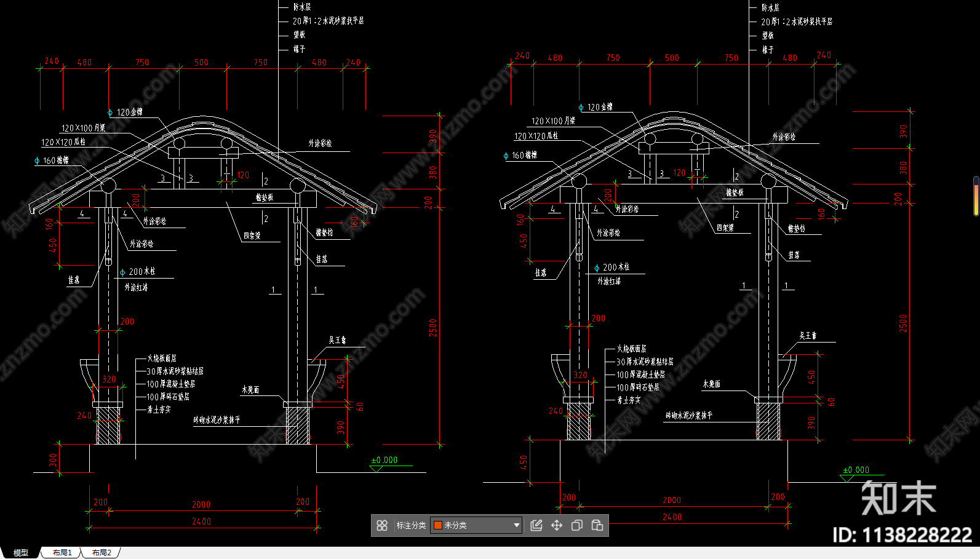Select the 2400 width dimension under right drawing
980x559 pixels.
click(672, 517)
